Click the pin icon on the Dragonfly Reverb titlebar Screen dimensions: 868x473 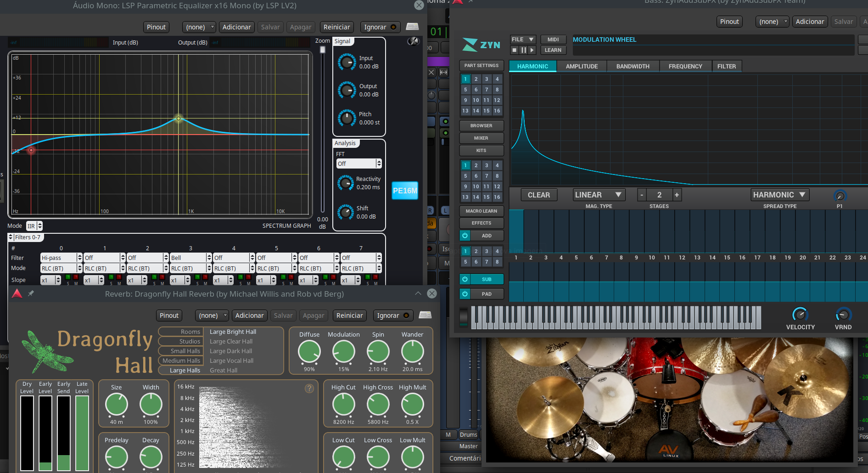pyautogui.click(x=31, y=293)
